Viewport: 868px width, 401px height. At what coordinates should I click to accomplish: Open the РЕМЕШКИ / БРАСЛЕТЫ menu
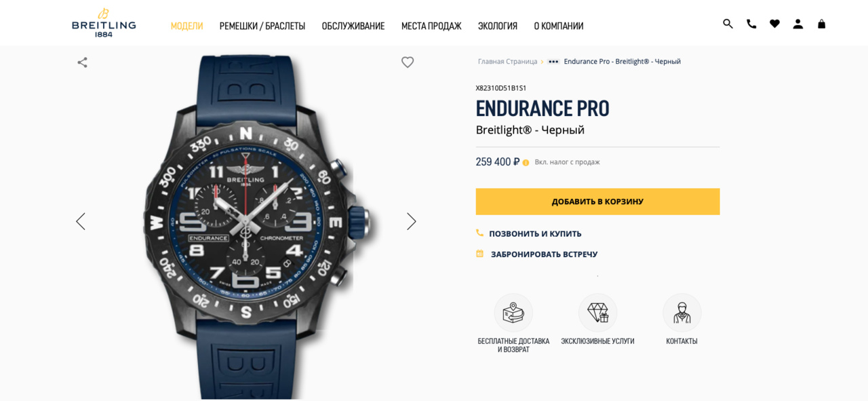(262, 26)
